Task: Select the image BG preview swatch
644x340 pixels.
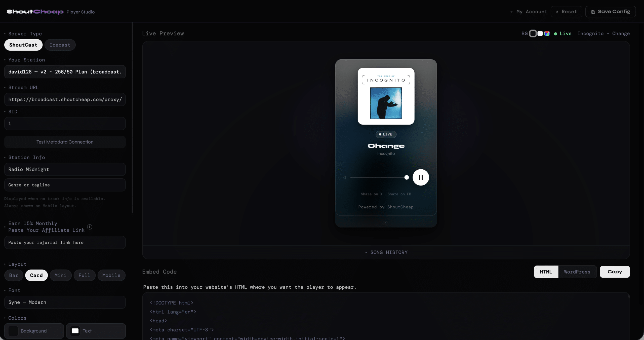Action: click(547, 33)
